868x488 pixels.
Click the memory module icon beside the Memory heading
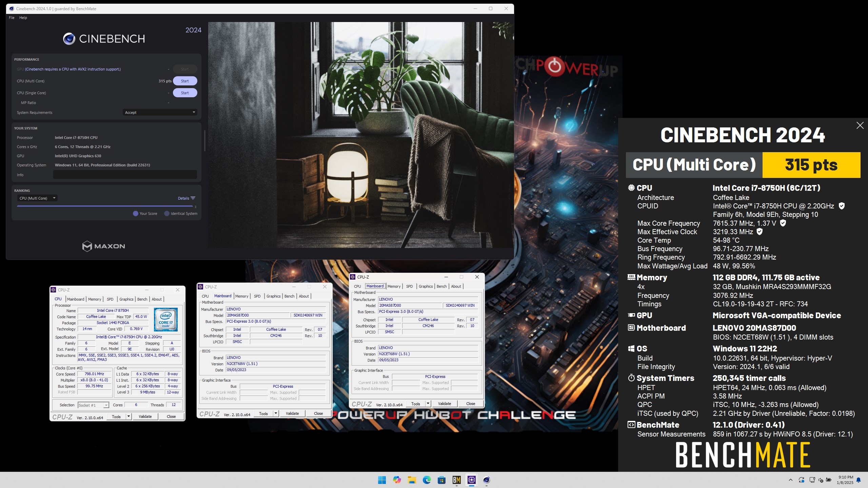click(x=631, y=277)
